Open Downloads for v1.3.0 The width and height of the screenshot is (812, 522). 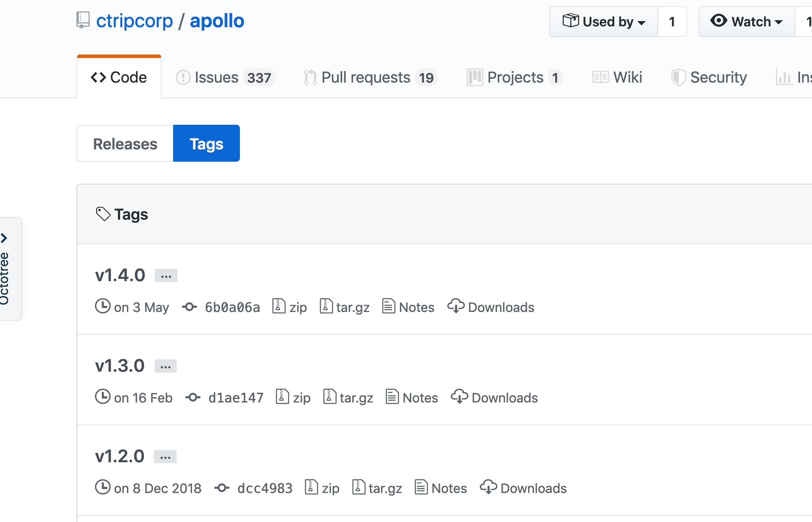(505, 398)
